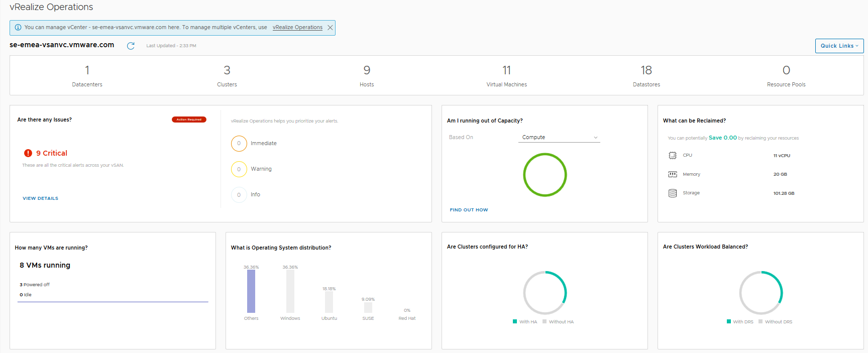Click the SUSE OS bar
Viewport: 868px width, 353px height.
point(368,307)
